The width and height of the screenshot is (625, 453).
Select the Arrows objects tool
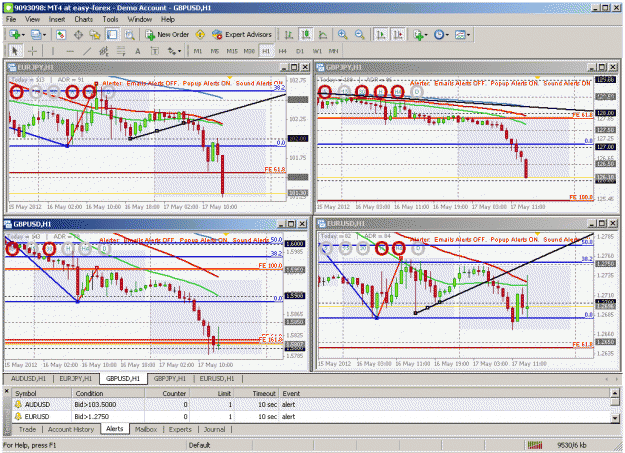[171, 51]
